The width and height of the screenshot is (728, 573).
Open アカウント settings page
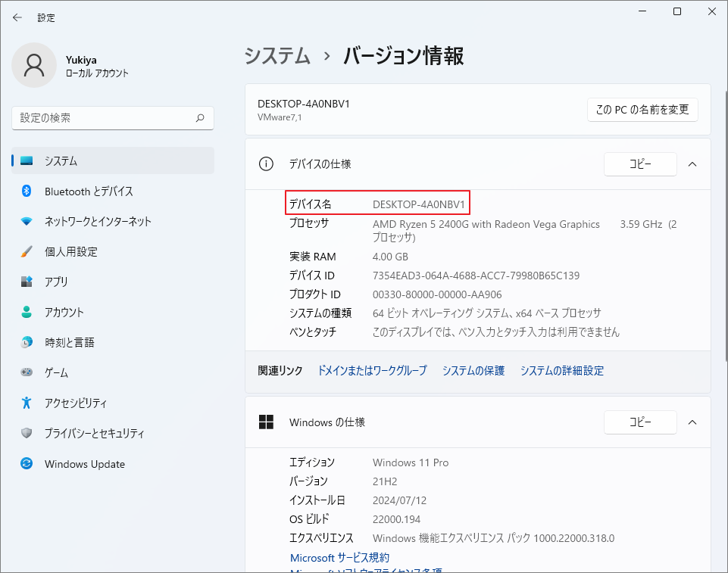(113, 312)
